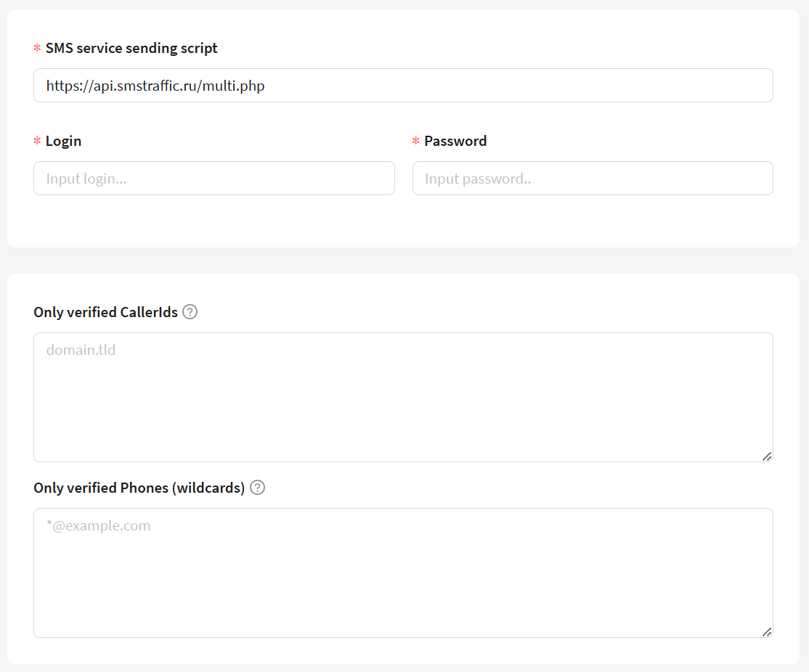Click blank space below the Login field
809x672 pixels.
tap(214, 221)
